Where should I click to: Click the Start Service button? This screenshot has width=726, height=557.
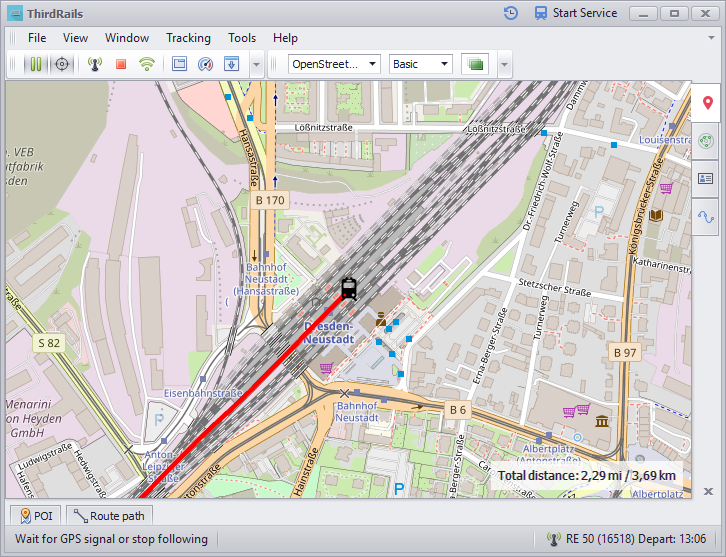pyautogui.click(x=575, y=13)
